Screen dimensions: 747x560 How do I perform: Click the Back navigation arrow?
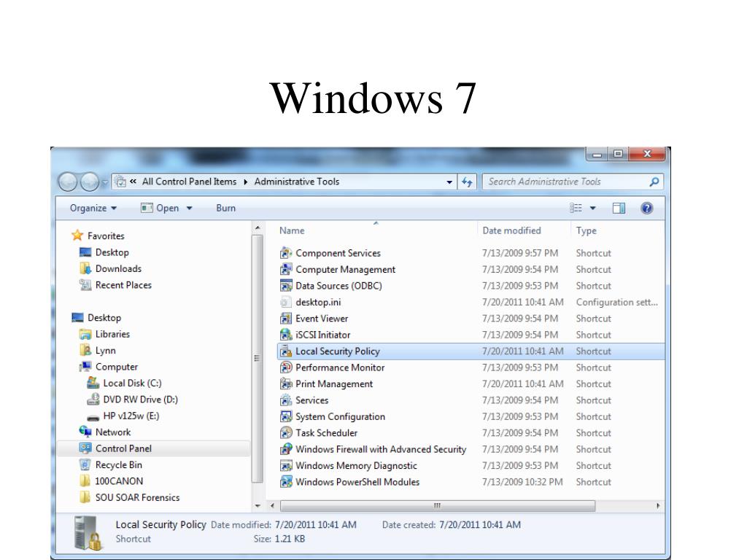[68, 182]
